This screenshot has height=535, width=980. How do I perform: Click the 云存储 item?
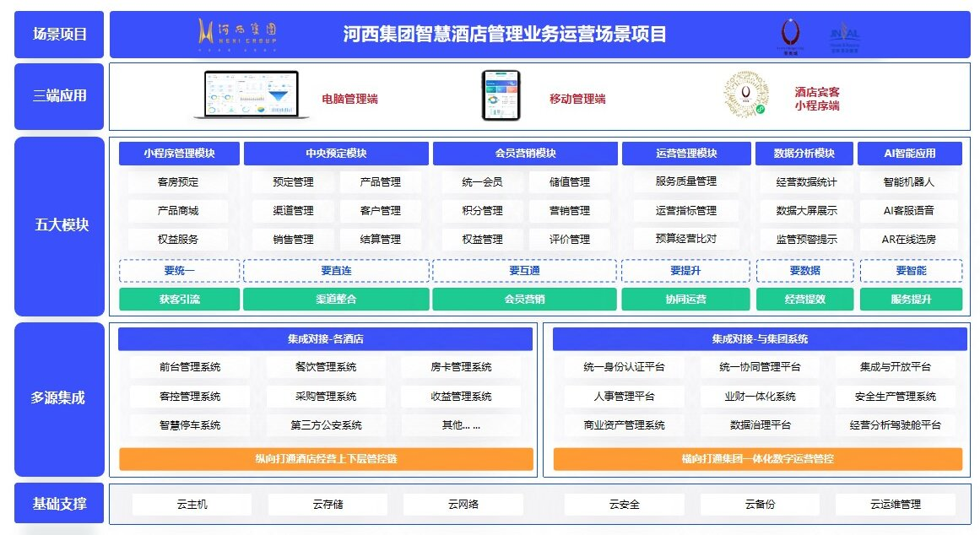coord(328,505)
